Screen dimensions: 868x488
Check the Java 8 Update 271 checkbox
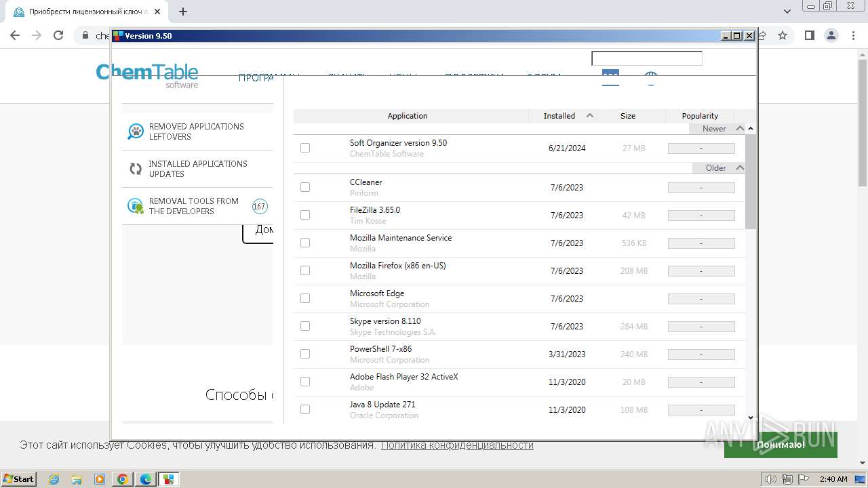pyautogui.click(x=305, y=409)
